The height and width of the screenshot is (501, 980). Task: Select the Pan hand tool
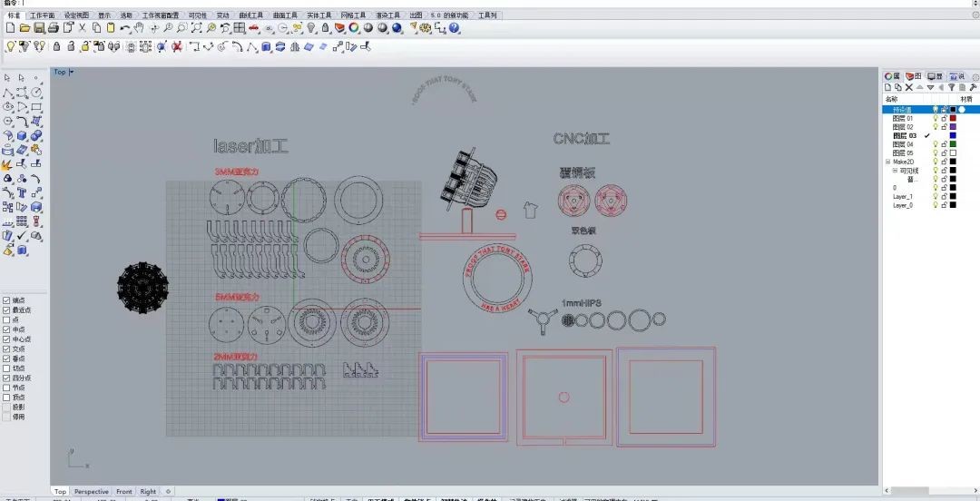(x=140, y=28)
